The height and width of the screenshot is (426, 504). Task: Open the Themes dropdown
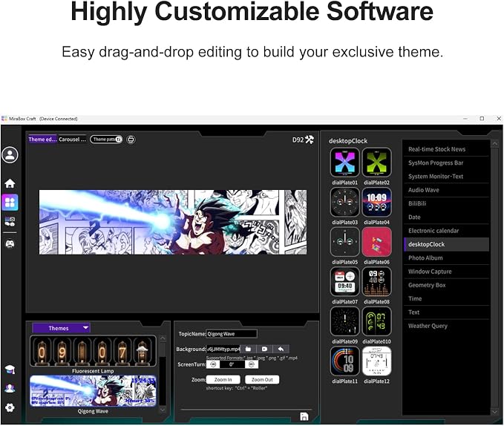(x=61, y=328)
